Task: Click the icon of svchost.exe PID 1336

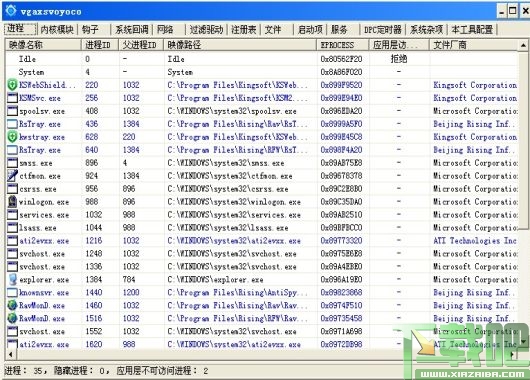Action: (12, 266)
